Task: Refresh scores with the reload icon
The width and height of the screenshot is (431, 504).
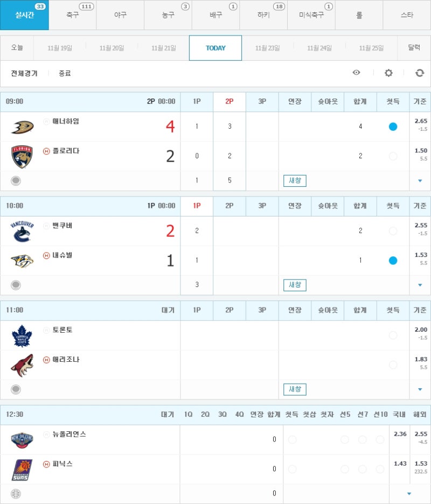Action: pyautogui.click(x=420, y=73)
